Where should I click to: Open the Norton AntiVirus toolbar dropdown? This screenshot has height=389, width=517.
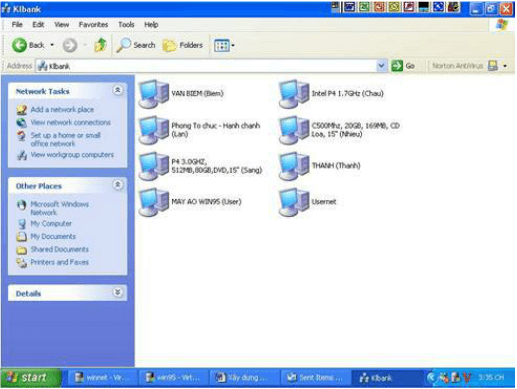point(505,66)
